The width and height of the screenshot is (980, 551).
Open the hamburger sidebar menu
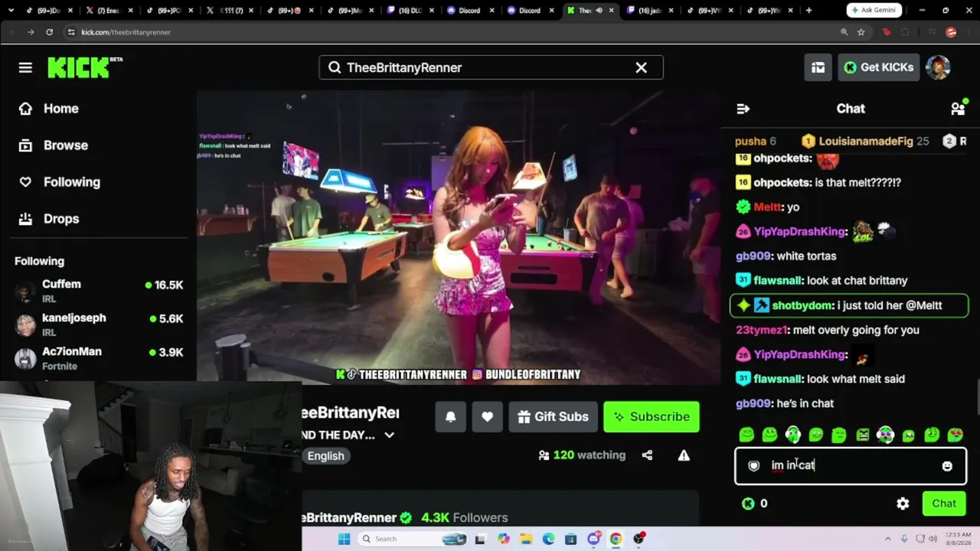25,67
